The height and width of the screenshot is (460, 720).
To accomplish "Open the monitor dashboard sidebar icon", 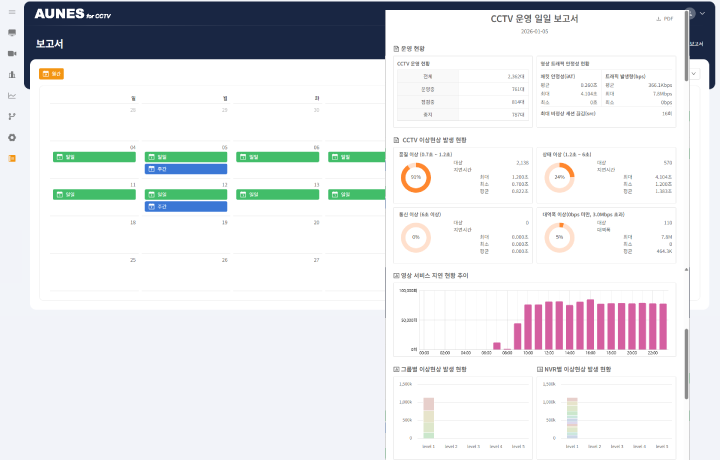I will pyautogui.click(x=12, y=33).
